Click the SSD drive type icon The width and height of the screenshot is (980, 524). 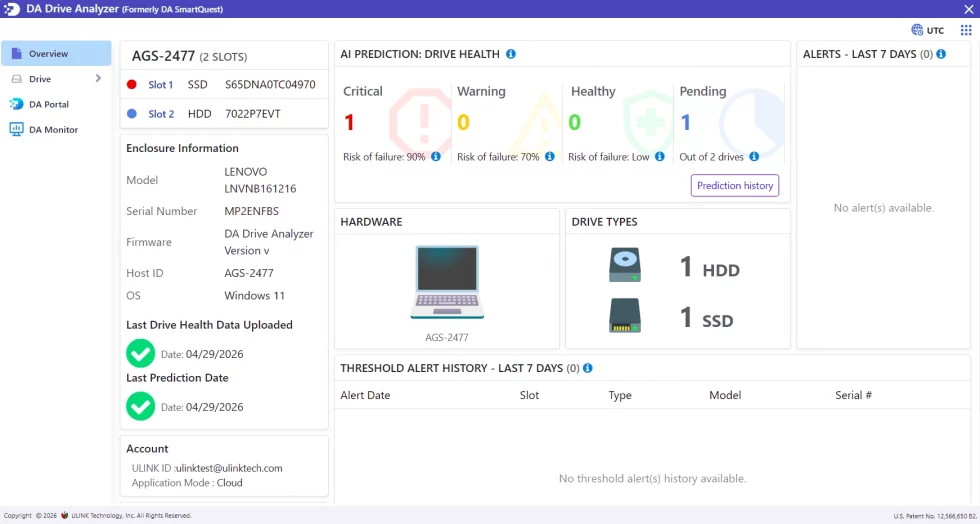(624, 316)
